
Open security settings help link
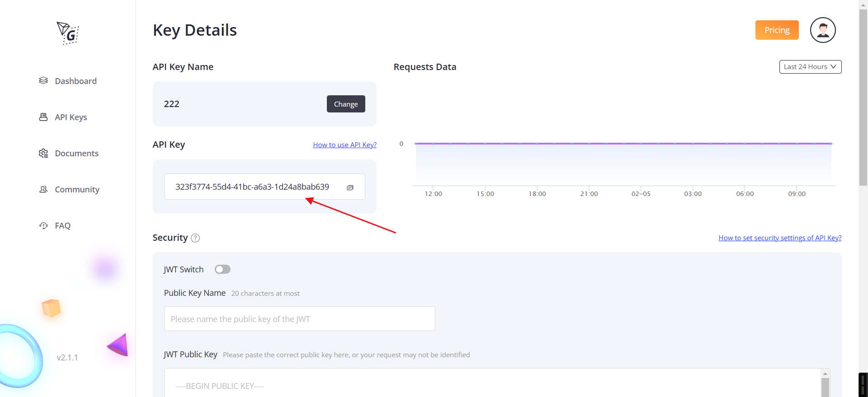[x=780, y=238]
